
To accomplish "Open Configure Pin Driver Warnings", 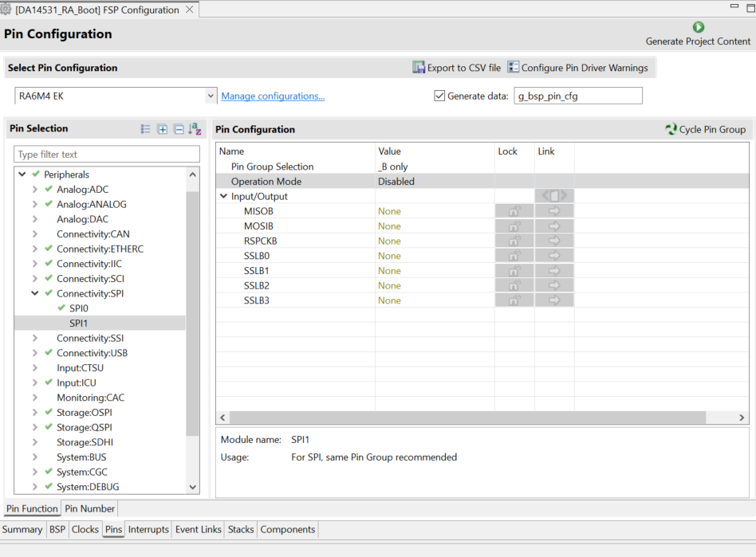I will (577, 68).
